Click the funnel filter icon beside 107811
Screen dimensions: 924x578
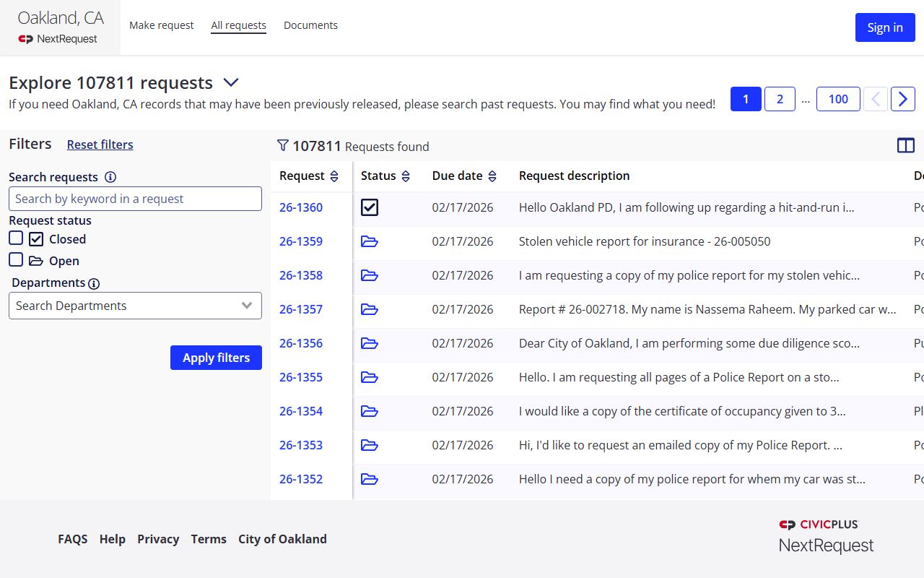(283, 146)
